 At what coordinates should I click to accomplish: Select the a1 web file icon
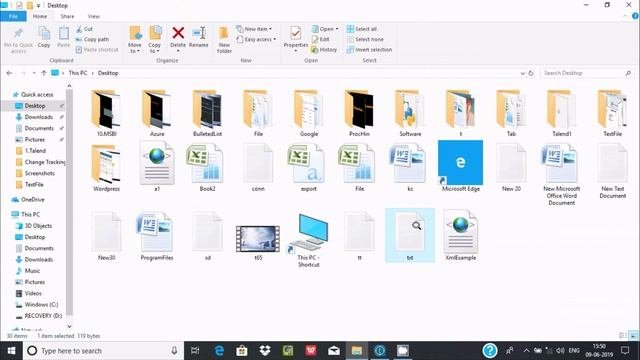coord(157,164)
